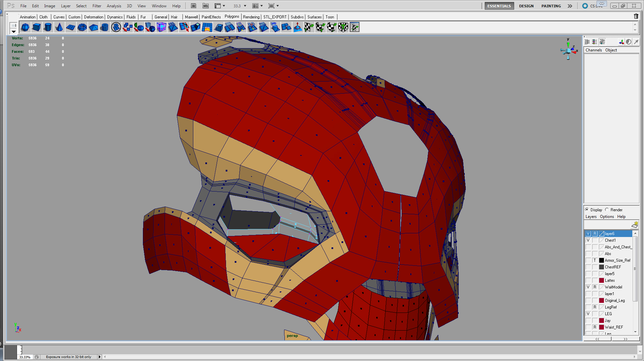
Task: Click the red color swatch of Original_Leg
Action: point(602,300)
